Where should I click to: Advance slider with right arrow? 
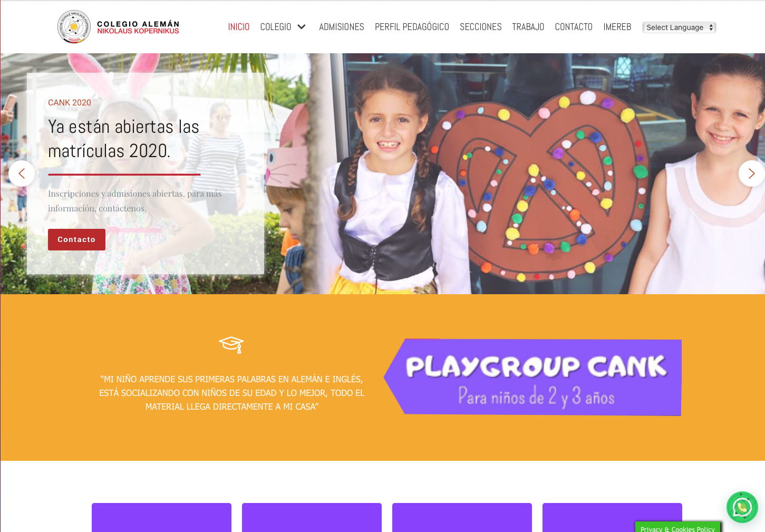[751, 173]
